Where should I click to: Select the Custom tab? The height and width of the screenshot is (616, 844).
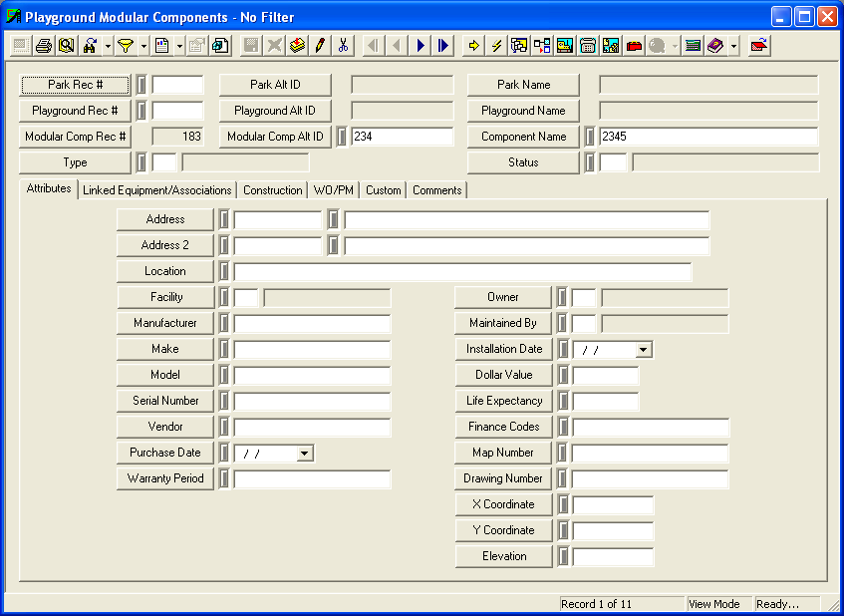click(384, 190)
